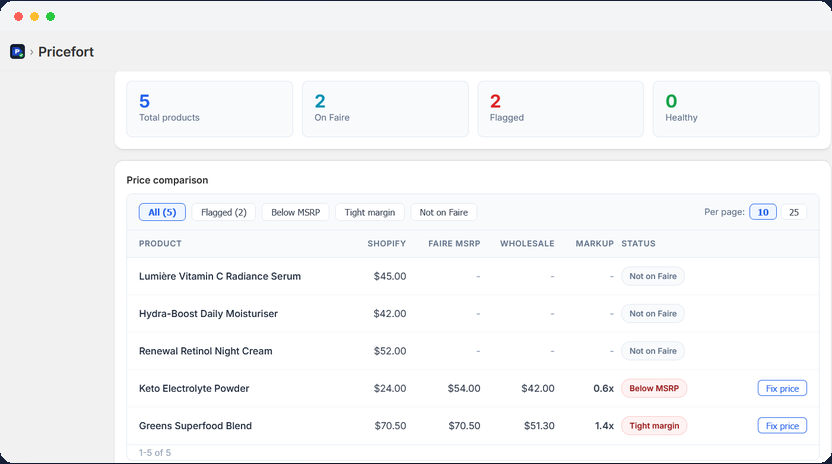Click the $45.00 Shopify price
The height and width of the screenshot is (464, 832).
click(x=390, y=277)
